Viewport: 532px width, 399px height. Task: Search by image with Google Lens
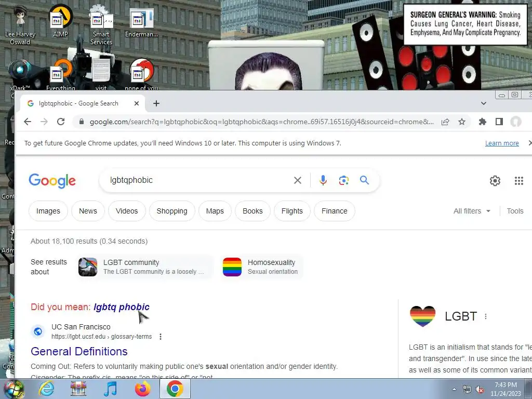[x=344, y=180]
